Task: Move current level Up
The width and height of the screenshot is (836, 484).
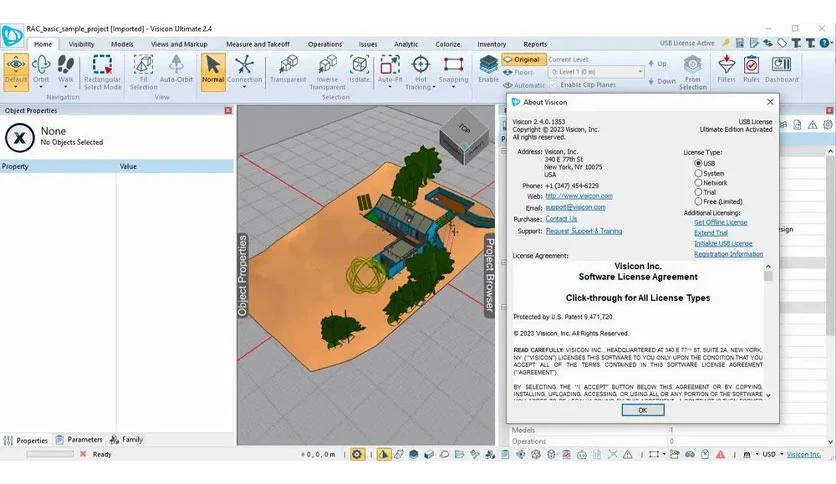Action: click(x=657, y=63)
